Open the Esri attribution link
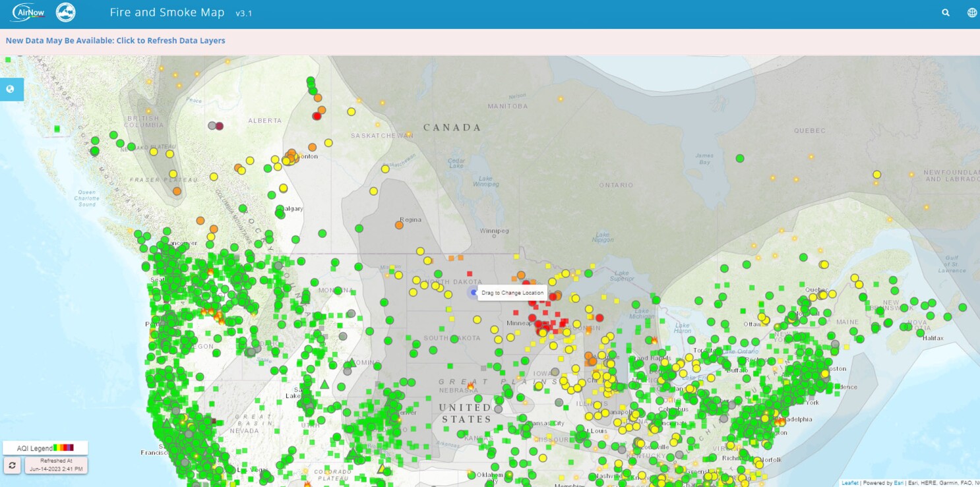This screenshot has height=487, width=980. pyautogui.click(x=899, y=483)
